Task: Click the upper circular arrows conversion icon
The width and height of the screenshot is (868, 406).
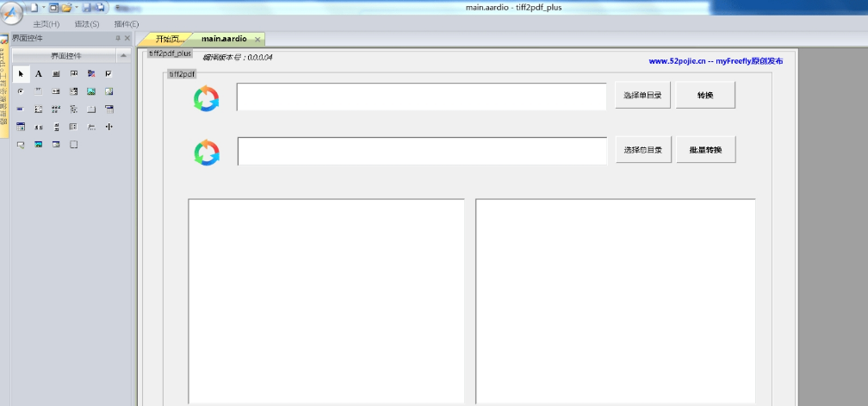Action: coord(207,98)
